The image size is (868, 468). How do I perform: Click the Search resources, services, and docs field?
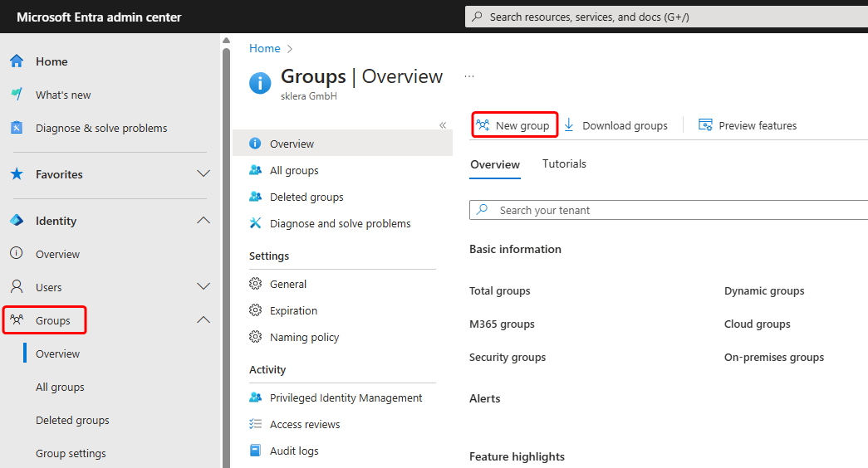tap(666, 17)
